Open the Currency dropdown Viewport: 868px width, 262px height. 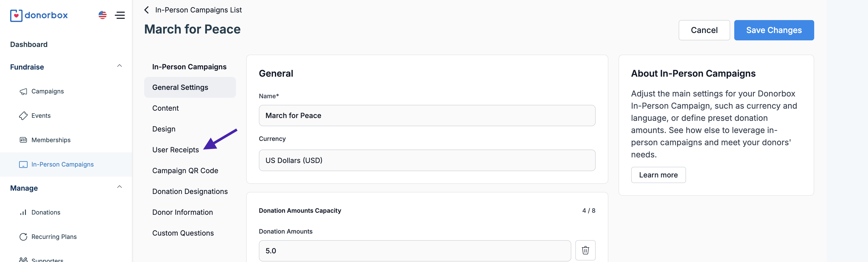(427, 160)
